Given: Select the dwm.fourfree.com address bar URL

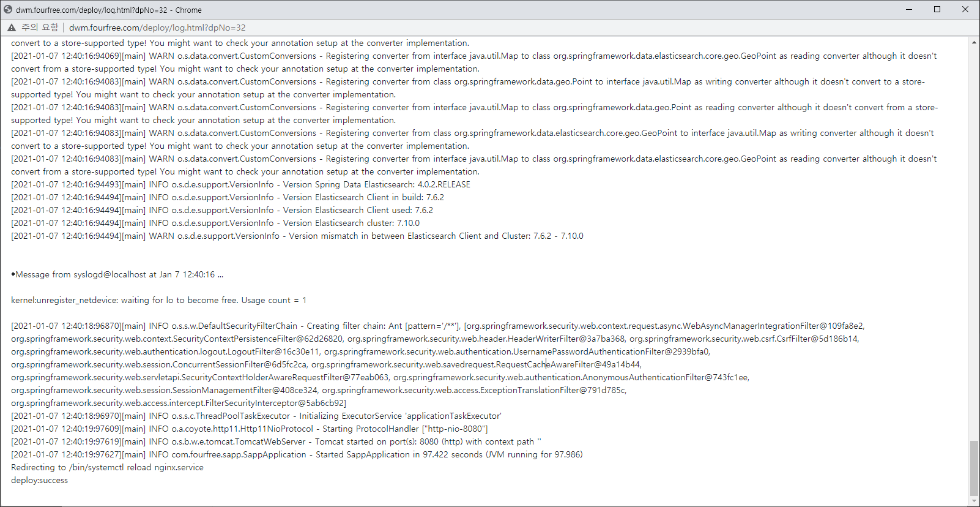Looking at the screenshot, I should (157, 28).
